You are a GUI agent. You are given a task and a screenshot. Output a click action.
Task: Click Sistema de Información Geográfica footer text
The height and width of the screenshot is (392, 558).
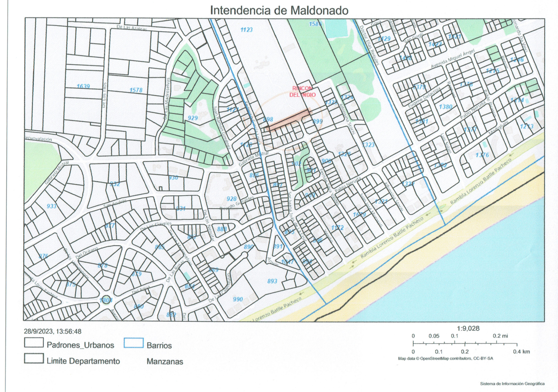point(512,384)
